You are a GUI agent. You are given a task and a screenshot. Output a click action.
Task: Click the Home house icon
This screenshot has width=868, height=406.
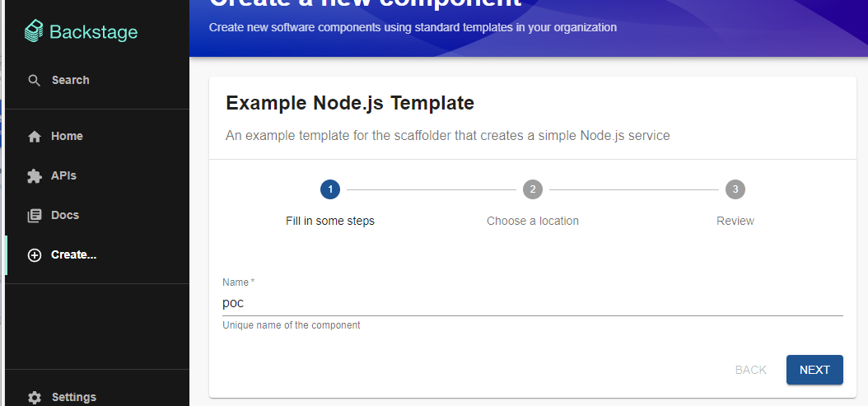pos(35,137)
